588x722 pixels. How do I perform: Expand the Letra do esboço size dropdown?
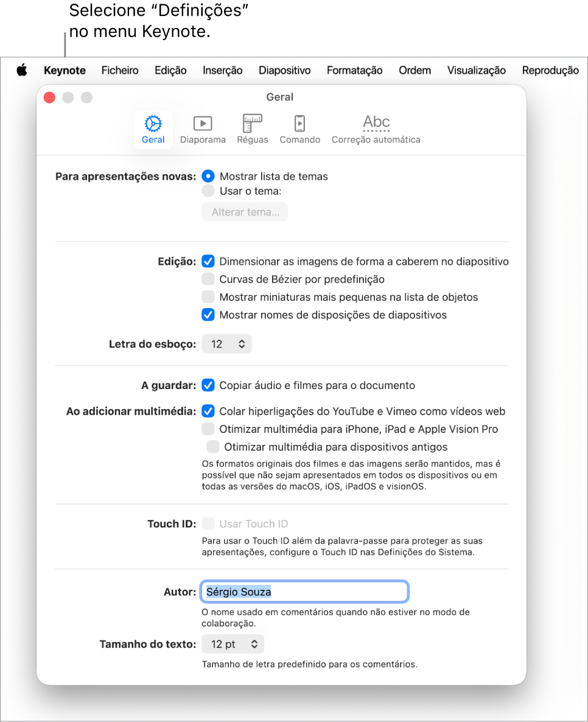click(x=226, y=344)
